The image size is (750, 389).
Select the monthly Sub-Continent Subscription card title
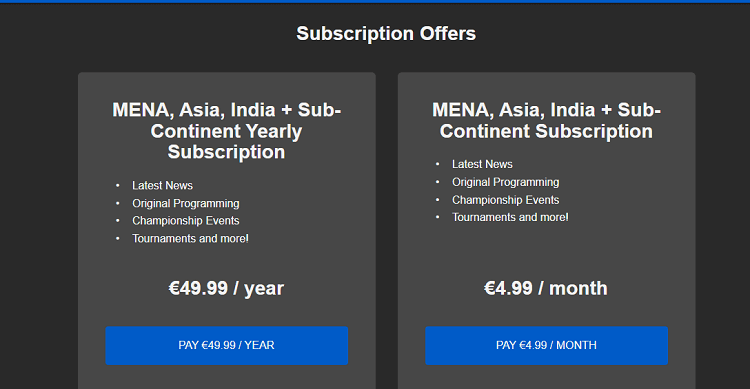546,121
